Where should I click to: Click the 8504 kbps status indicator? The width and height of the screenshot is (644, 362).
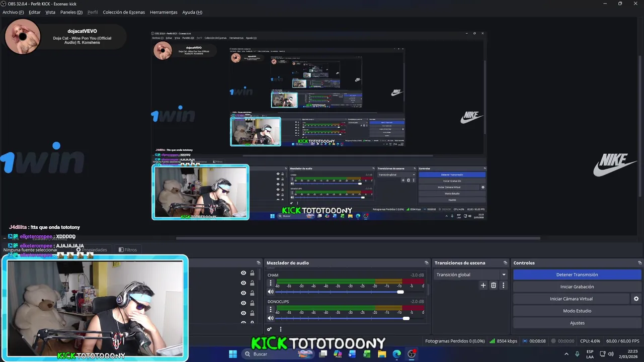pyautogui.click(x=504, y=341)
